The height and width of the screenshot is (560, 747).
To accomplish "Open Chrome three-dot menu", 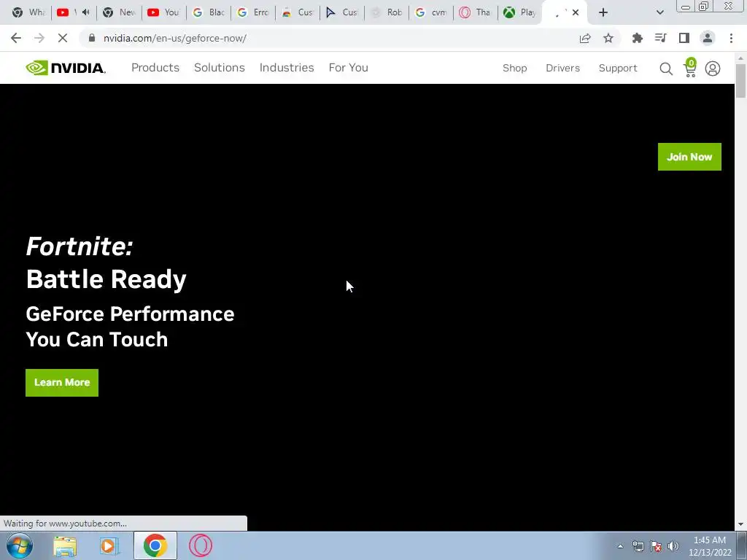I will (731, 38).
